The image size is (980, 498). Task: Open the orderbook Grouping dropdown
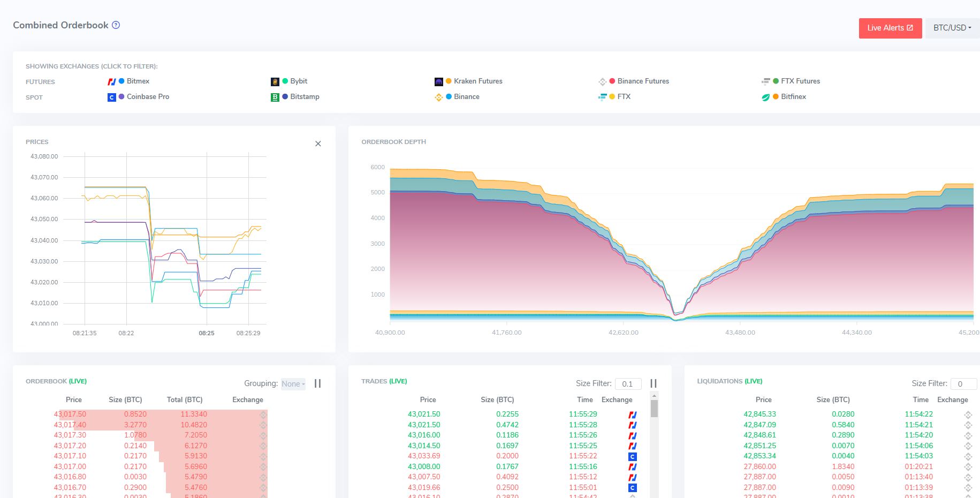293,384
